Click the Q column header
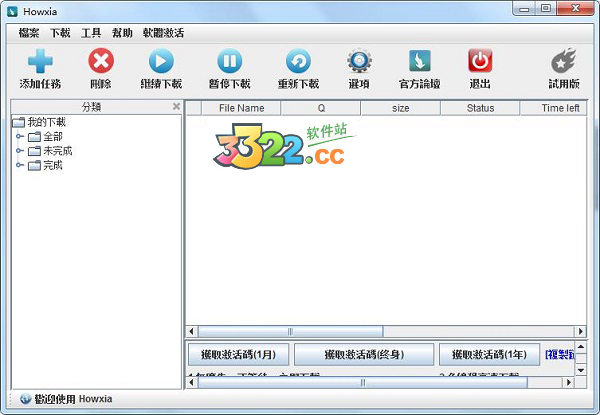Viewport: 600px width, 415px height. pyautogui.click(x=321, y=108)
